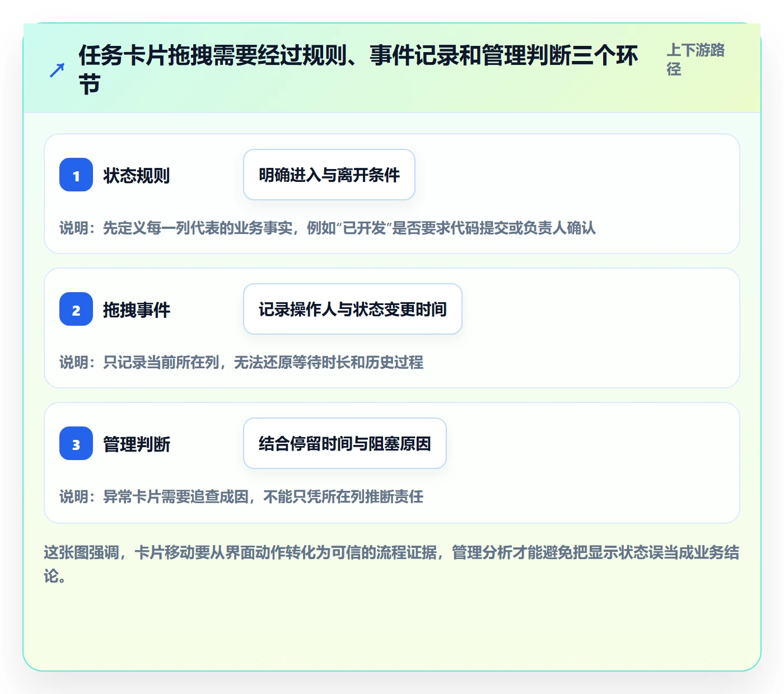Click the summary paragraph starting 这张图强调
This screenshot has height=694, width=784.
pyautogui.click(x=391, y=564)
